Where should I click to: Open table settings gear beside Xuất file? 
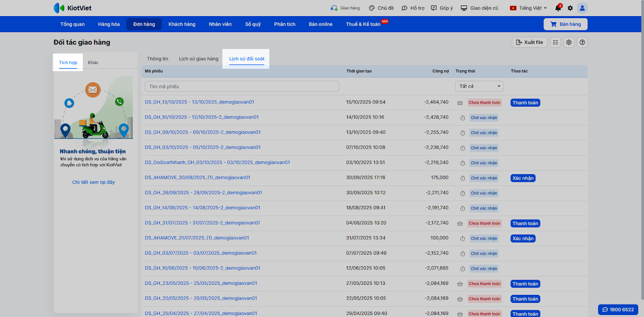(569, 42)
